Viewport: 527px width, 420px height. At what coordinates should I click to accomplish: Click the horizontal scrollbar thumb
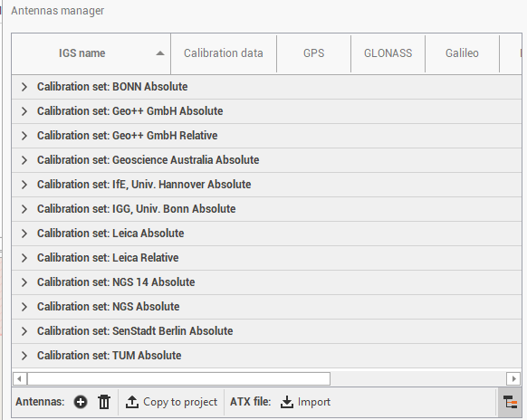(x=178, y=379)
